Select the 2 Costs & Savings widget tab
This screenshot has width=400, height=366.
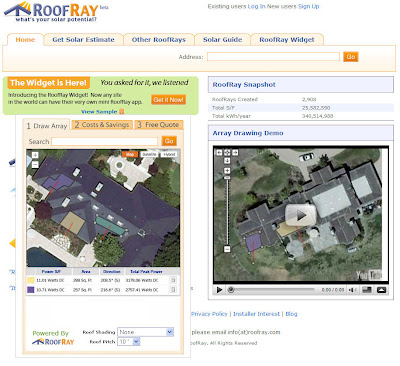102,125
